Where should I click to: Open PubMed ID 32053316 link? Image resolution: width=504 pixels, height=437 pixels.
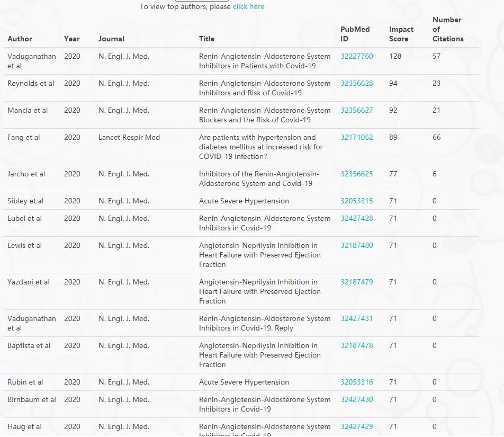tap(356, 382)
